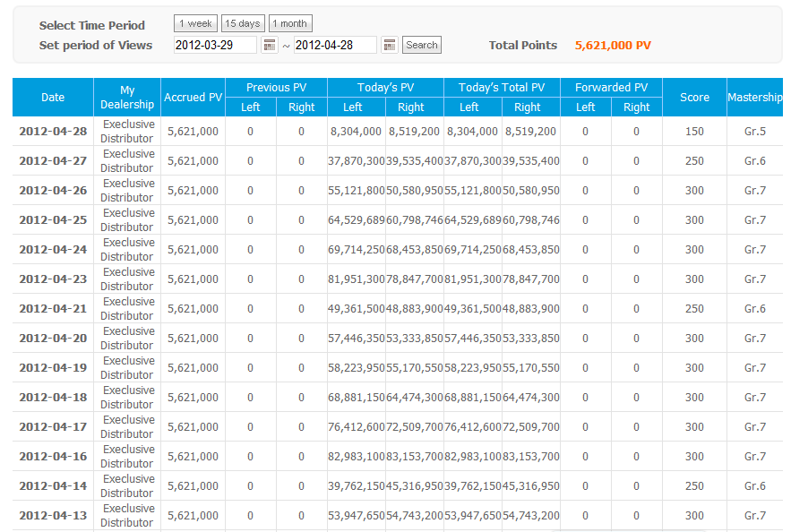Click Today's Total PV Left value 57,446,350
Screen dimensions: 791x532
(473, 339)
